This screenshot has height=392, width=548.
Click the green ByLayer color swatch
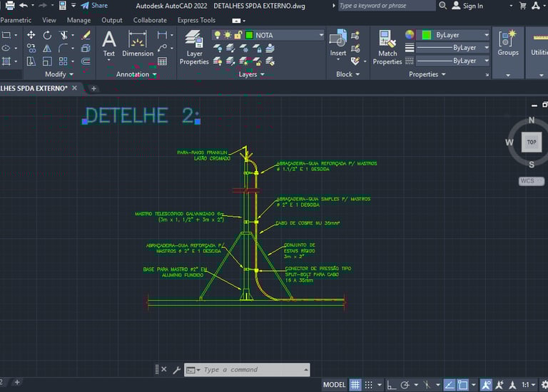click(x=427, y=35)
